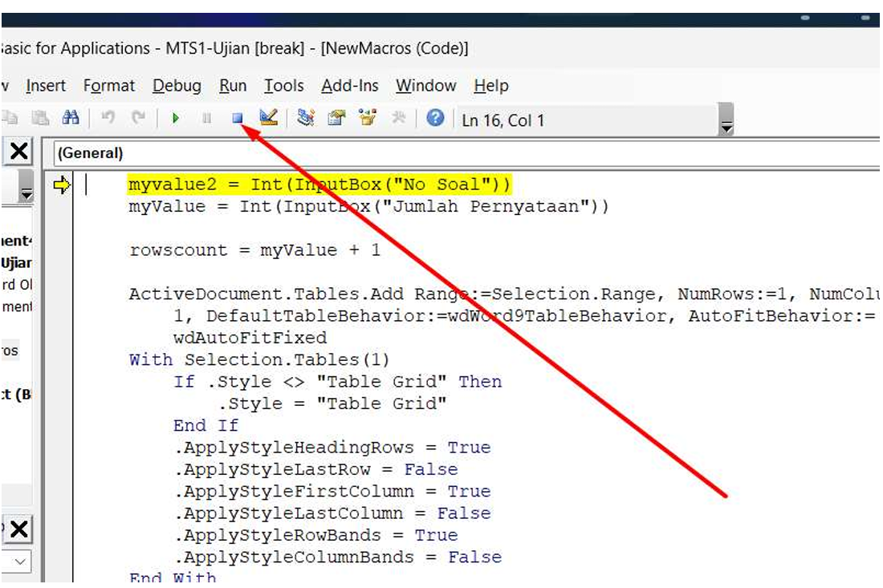
Task: Click the yellow execution arrow in margin
Action: coord(62,185)
